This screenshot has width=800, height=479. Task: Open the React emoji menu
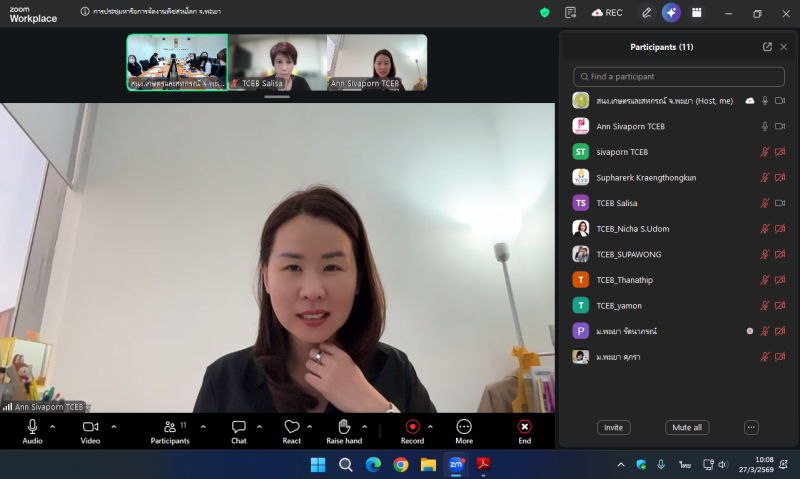pyautogui.click(x=291, y=431)
